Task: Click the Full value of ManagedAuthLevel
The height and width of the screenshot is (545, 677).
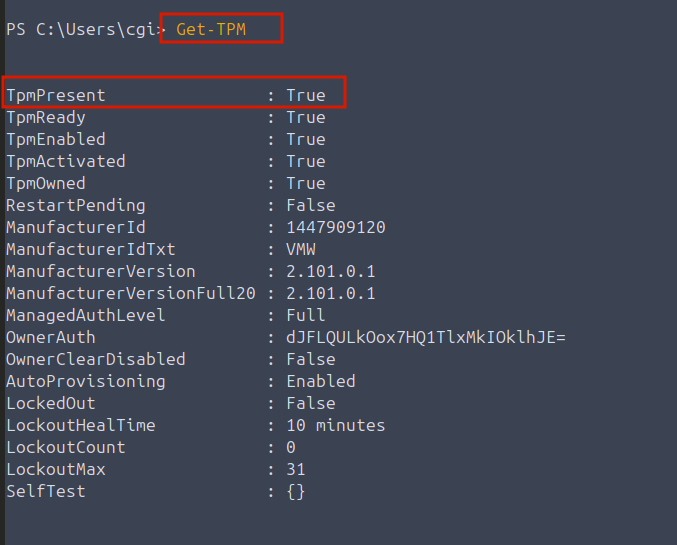Action: (x=305, y=315)
